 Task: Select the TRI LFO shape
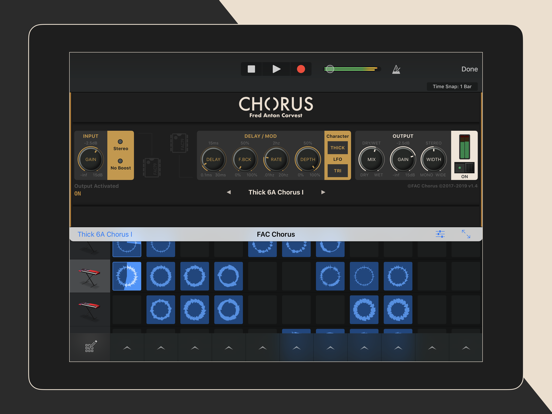pyautogui.click(x=338, y=171)
